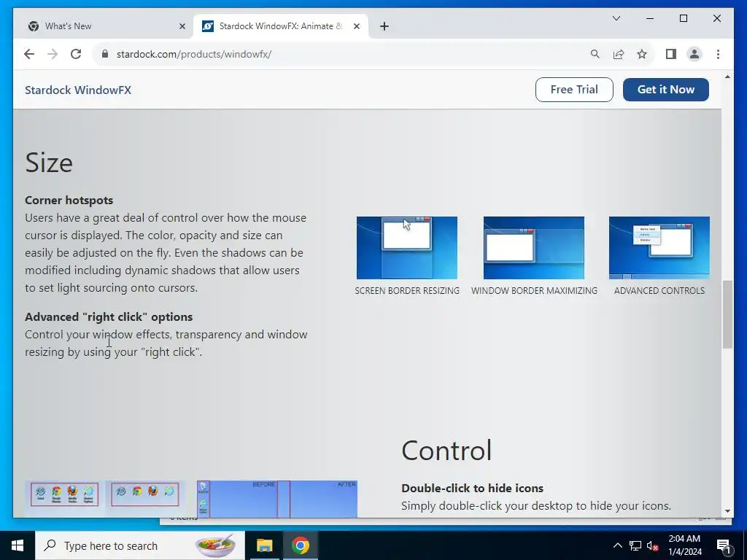Open the before/after comparison thumbnail

pos(276,499)
